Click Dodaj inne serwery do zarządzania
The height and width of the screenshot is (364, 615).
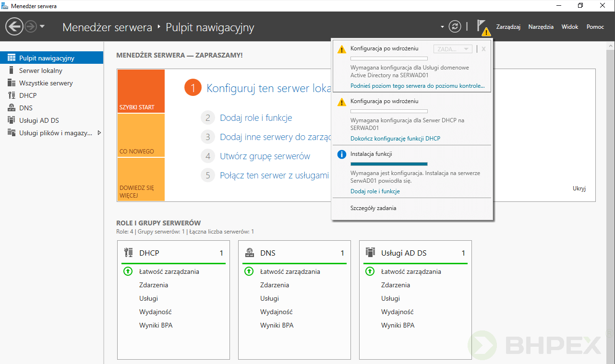tap(276, 137)
